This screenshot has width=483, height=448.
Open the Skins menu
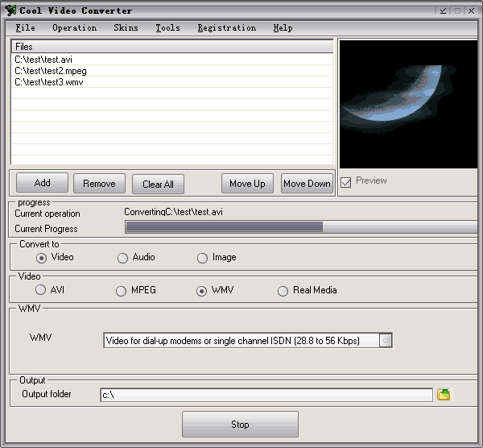[x=126, y=27]
